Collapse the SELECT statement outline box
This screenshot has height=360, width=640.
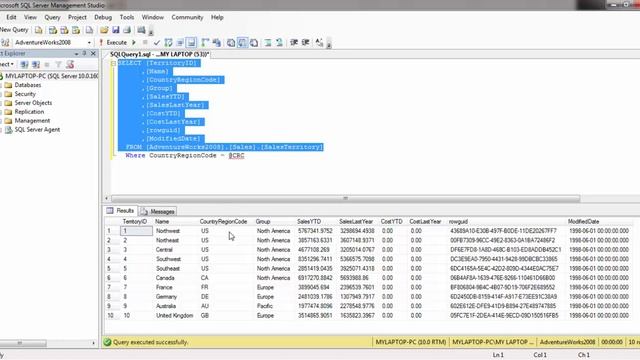point(113,63)
